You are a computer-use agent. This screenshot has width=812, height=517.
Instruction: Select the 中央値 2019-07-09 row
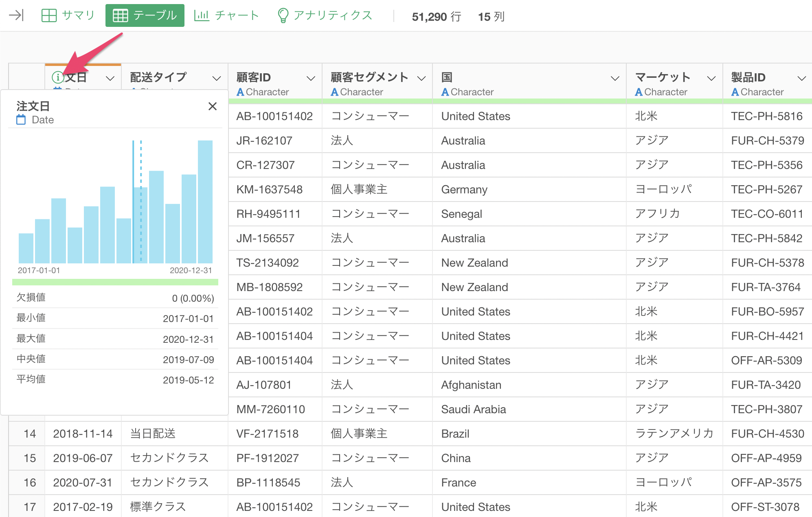[x=115, y=359]
